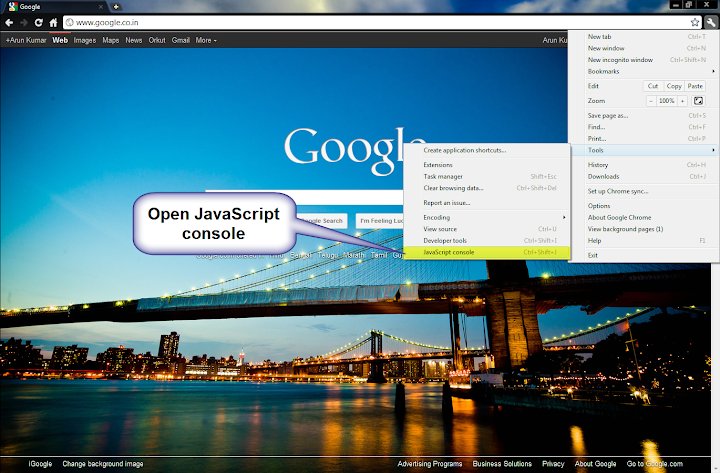Open Extensions from Tools submenu
The image size is (720, 473).
pyautogui.click(x=487, y=165)
